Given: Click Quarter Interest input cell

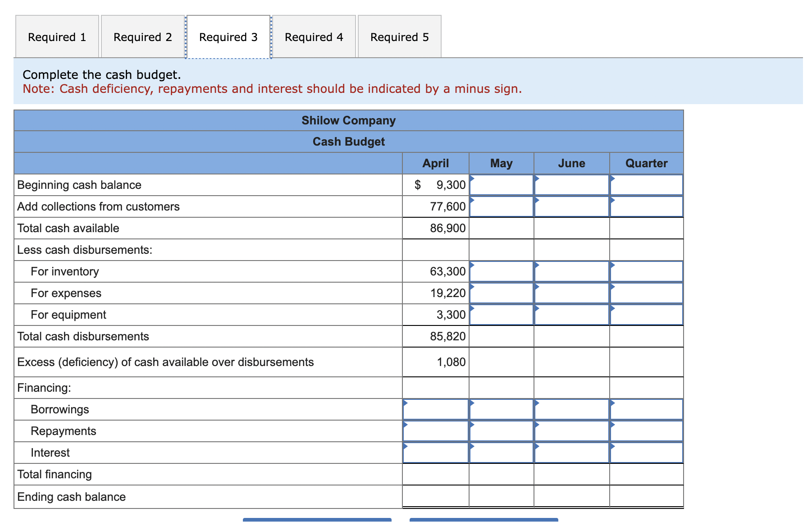Looking at the screenshot, I should 647,453.
